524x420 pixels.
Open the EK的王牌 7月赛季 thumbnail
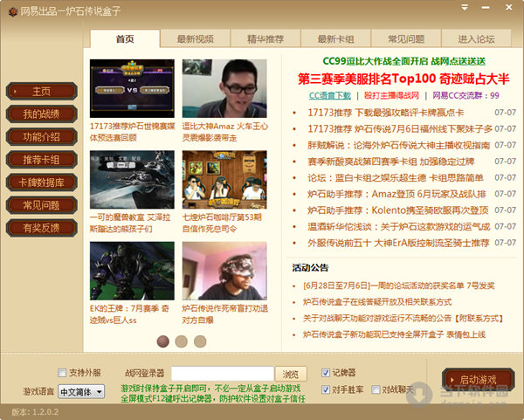[132, 271]
